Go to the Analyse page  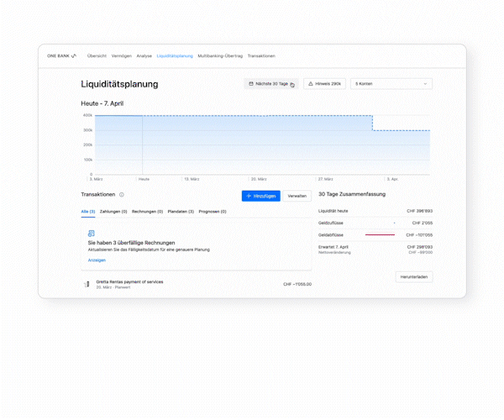pyautogui.click(x=144, y=56)
